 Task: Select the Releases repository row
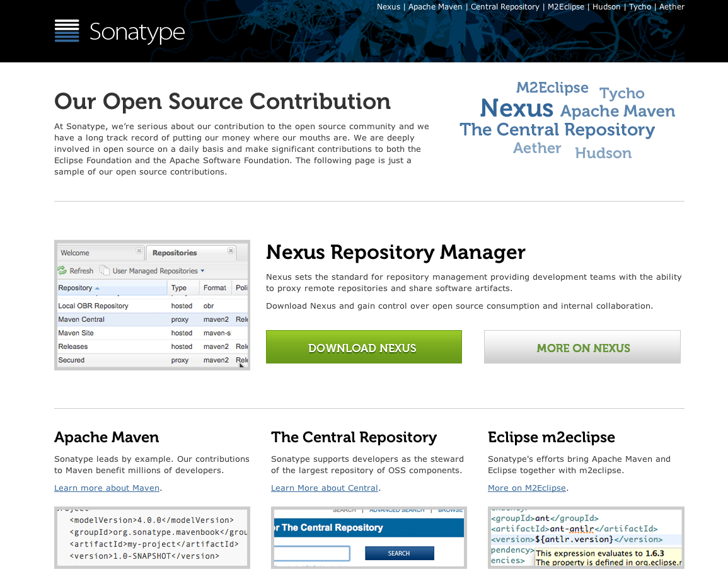tap(153, 346)
